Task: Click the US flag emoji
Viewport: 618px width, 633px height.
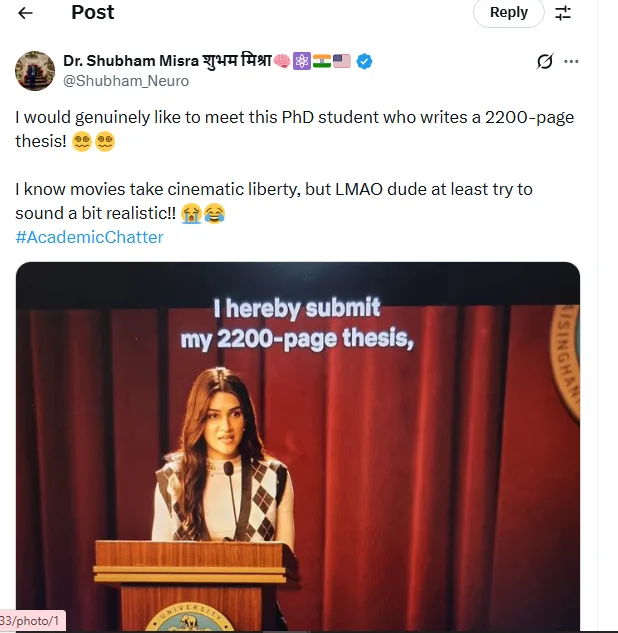Action: tap(342, 61)
